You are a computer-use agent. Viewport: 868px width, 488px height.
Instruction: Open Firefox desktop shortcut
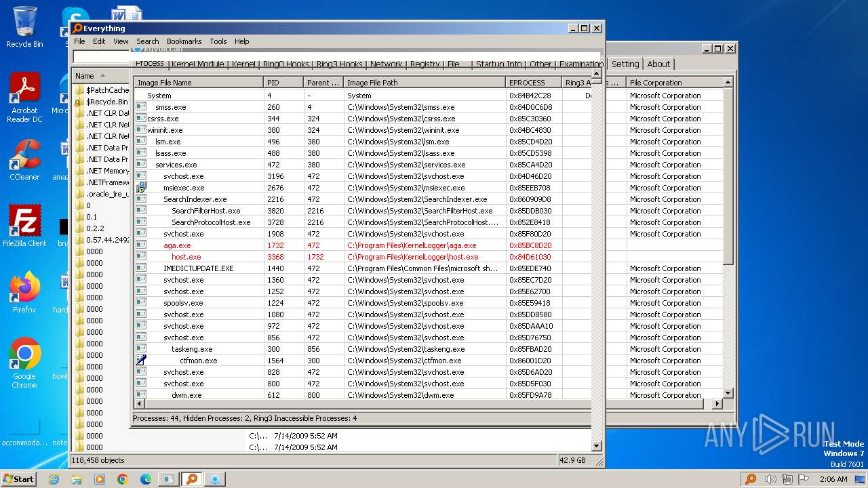click(x=24, y=292)
